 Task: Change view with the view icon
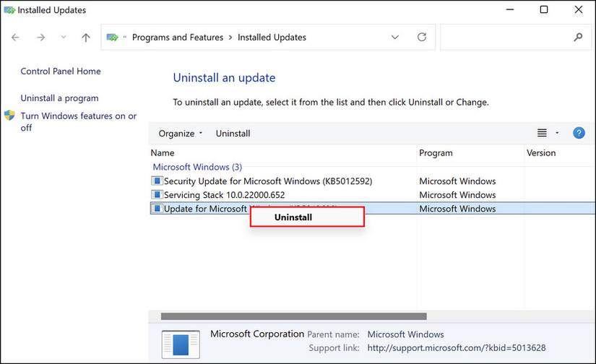coord(542,133)
